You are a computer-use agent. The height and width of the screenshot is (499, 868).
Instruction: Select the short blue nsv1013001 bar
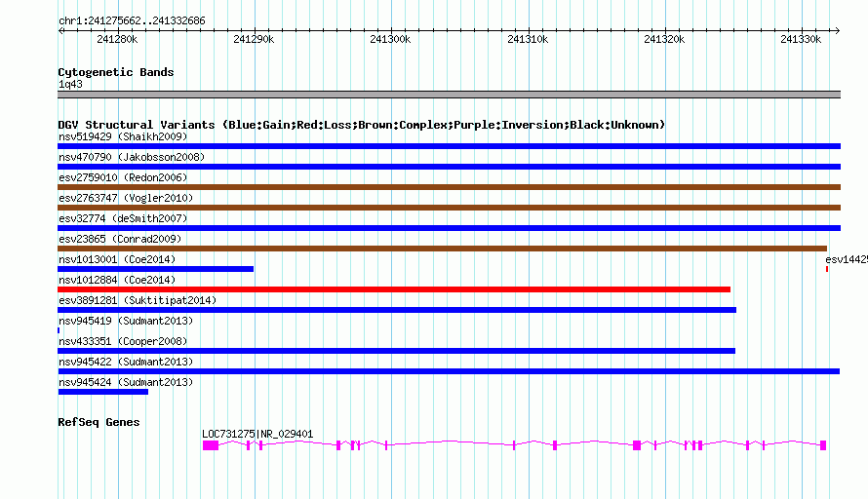pos(155,269)
